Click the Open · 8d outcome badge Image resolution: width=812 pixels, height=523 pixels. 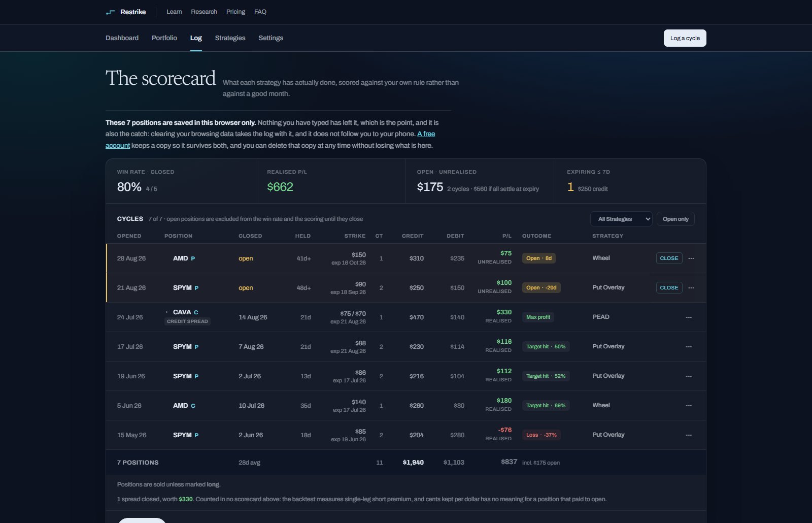[x=539, y=258]
